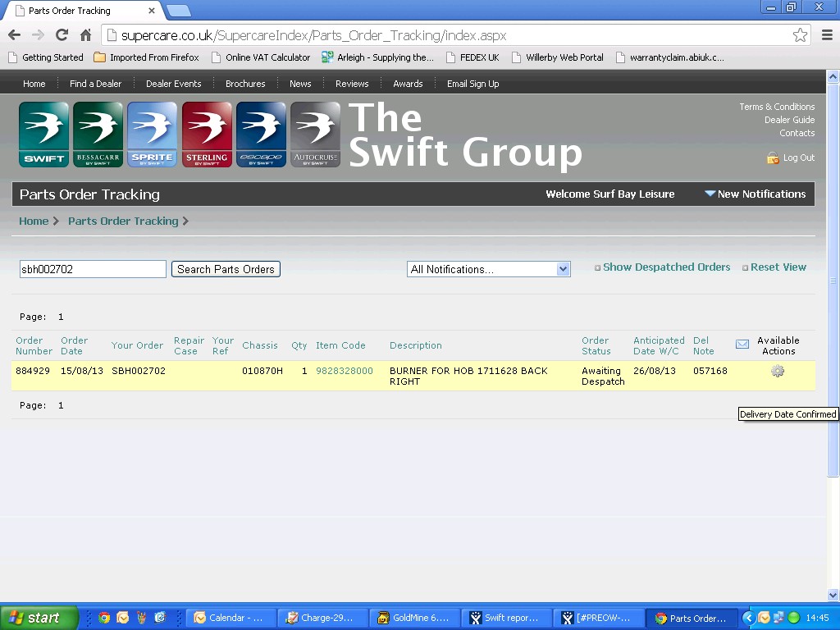
Task: Click the order search input field
Action: pyautogui.click(x=93, y=269)
